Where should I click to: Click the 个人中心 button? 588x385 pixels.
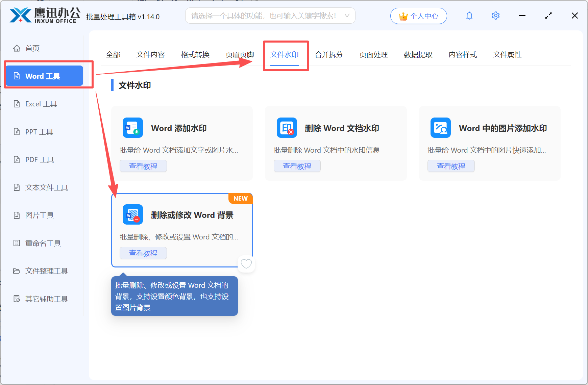coord(418,16)
